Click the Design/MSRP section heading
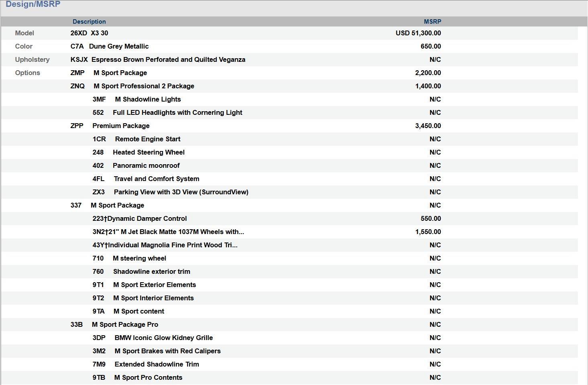Viewport: 588px width, 385px height. 33,4
